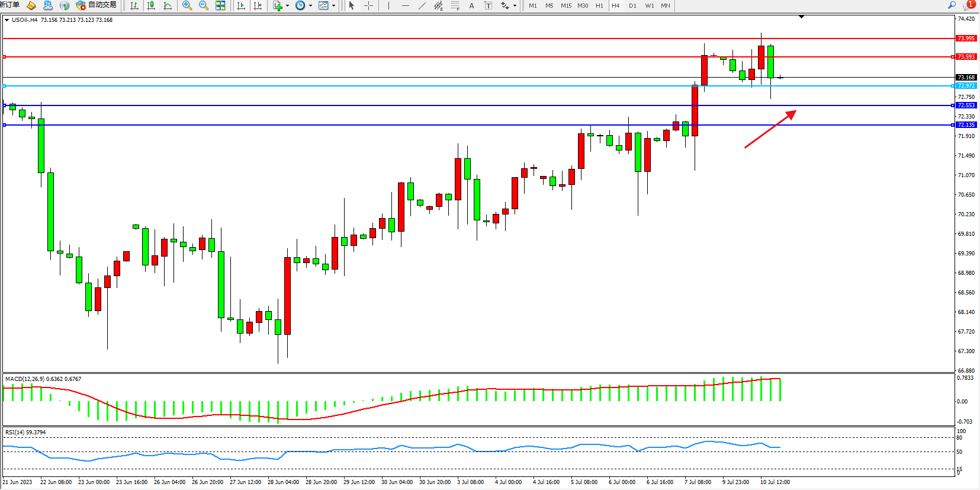Switch to the D1 timeframe
Image resolution: width=980 pixels, height=490 pixels.
pyautogui.click(x=632, y=5)
